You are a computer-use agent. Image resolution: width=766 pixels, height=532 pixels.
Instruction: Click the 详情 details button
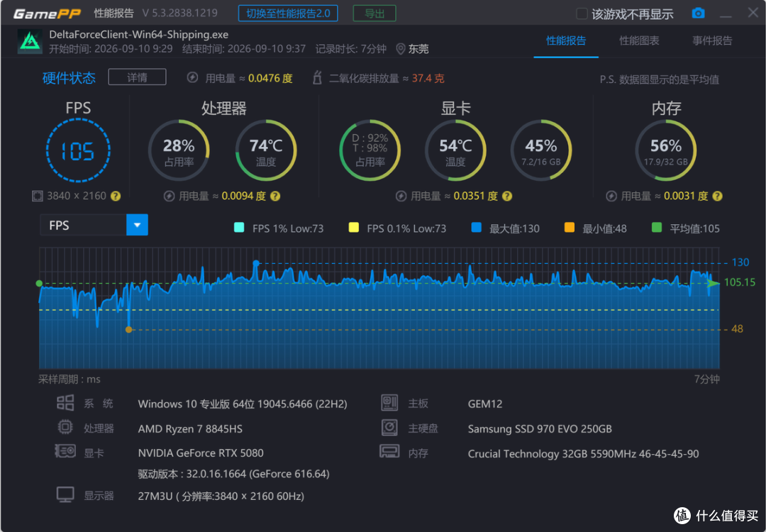(138, 77)
